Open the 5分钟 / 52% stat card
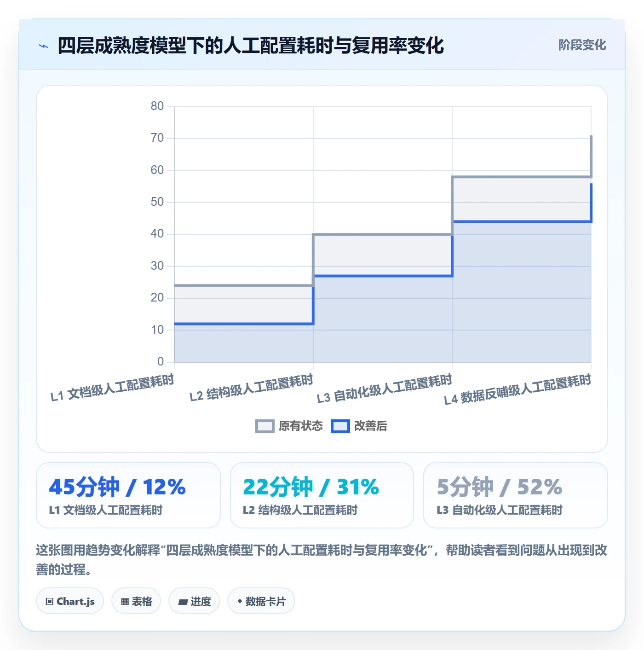This screenshot has height=650, width=644. [516, 495]
